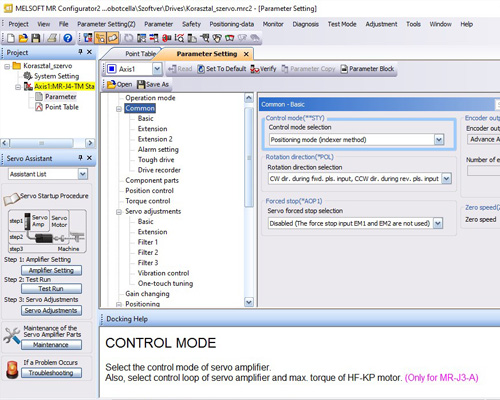Click right arrow of Project panel scrollbar
The height and width of the screenshot is (400, 500).
click(90, 143)
